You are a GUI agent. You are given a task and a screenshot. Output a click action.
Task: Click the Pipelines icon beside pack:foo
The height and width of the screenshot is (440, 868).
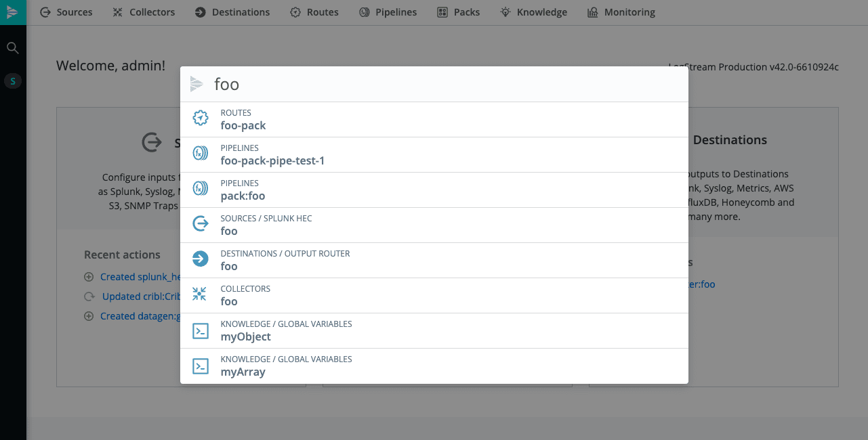tap(201, 188)
